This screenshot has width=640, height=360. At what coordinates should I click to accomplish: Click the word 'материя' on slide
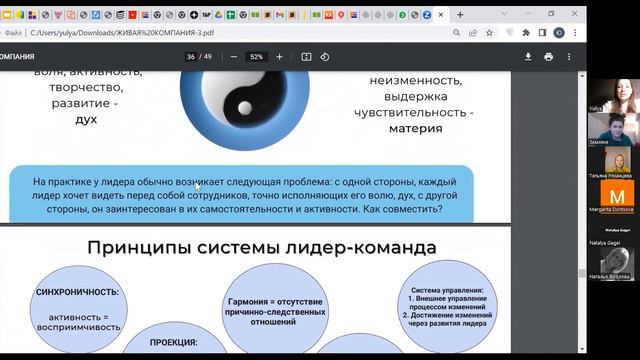click(x=416, y=129)
